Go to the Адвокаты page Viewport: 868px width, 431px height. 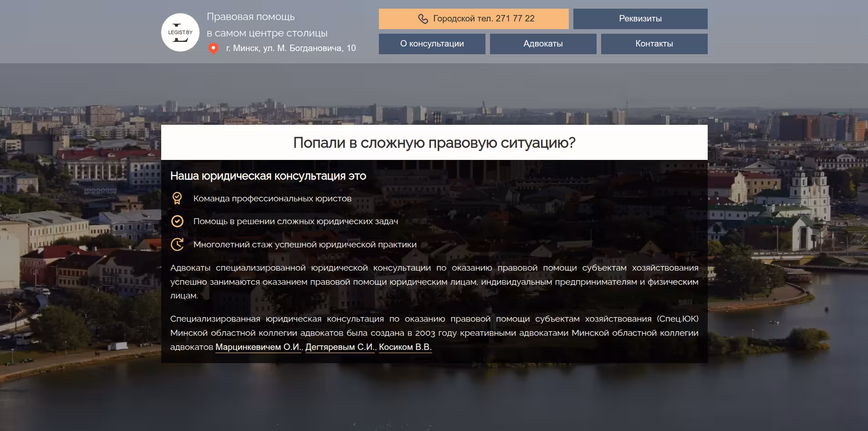543,44
